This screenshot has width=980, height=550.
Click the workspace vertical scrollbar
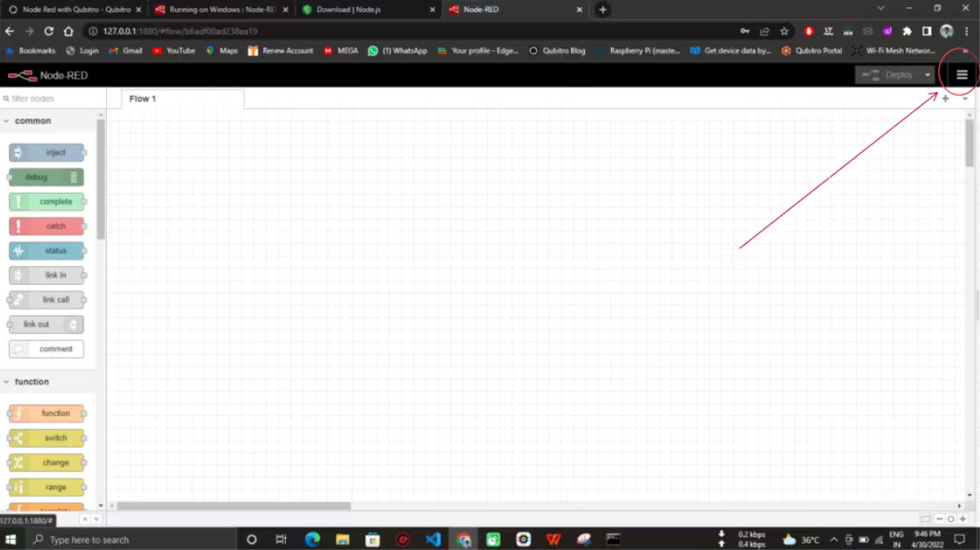(x=969, y=144)
